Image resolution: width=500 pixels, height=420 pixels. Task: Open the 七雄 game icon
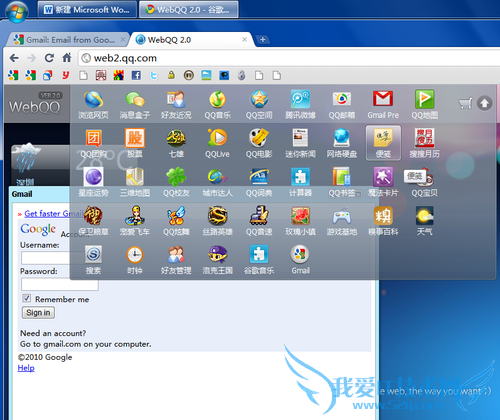176,143
